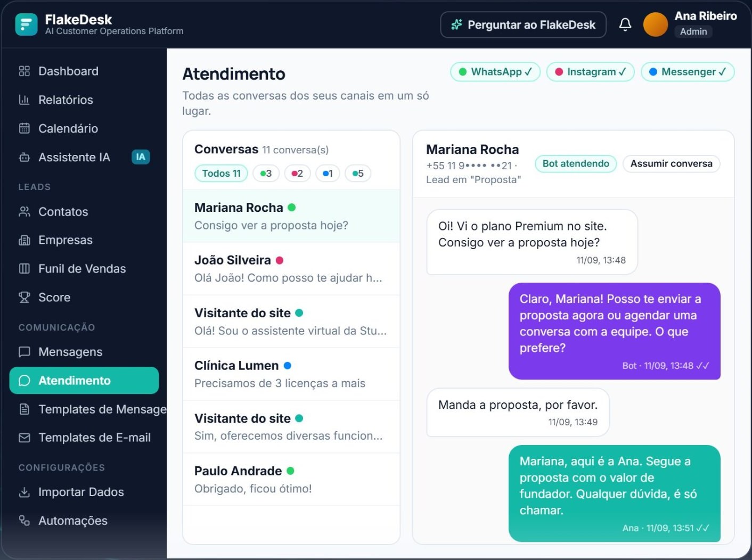The image size is (752, 560).
Task: Open Contatos in the sidebar
Action: pos(84,212)
